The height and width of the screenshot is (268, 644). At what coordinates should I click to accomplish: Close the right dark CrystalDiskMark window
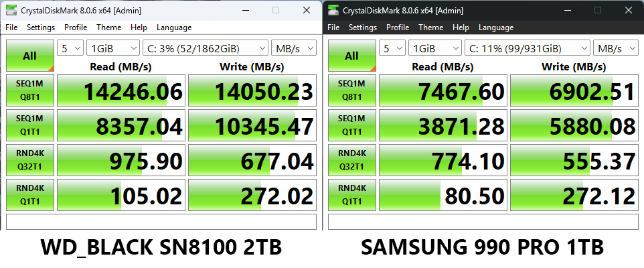click(629, 10)
